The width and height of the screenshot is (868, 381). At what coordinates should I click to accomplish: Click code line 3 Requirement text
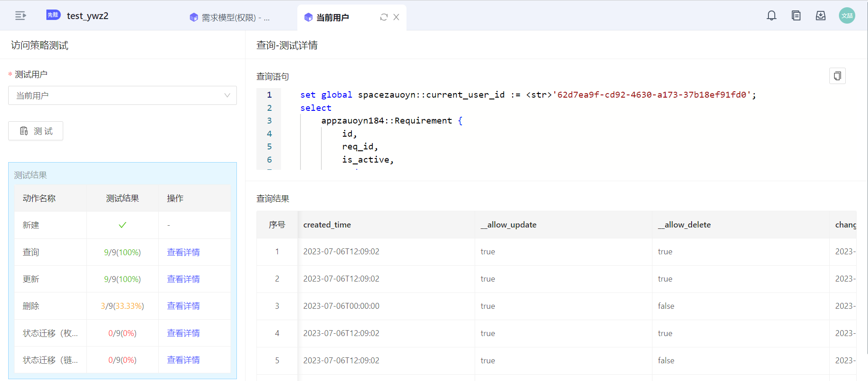point(423,121)
